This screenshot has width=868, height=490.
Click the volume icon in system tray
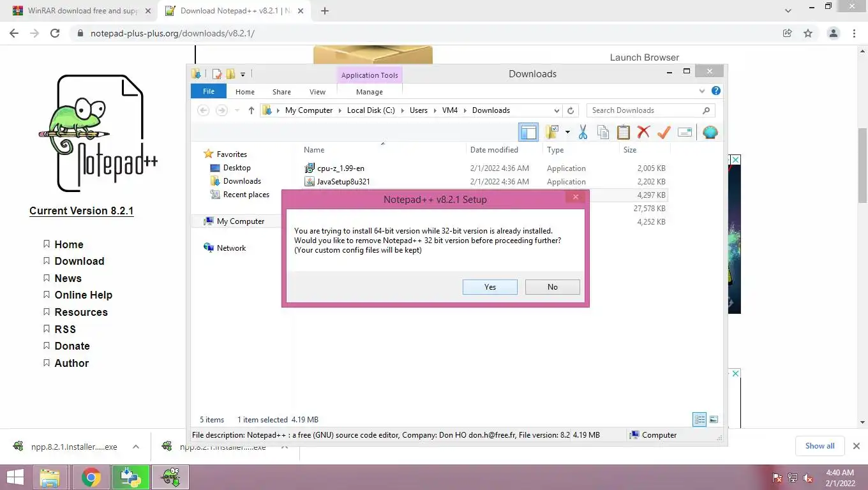[x=808, y=477]
